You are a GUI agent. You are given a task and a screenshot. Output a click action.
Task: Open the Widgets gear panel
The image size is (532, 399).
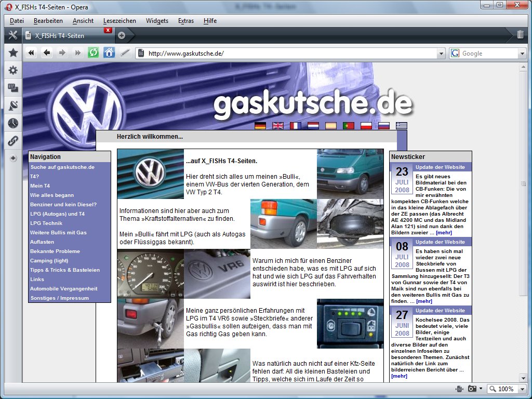(13, 70)
